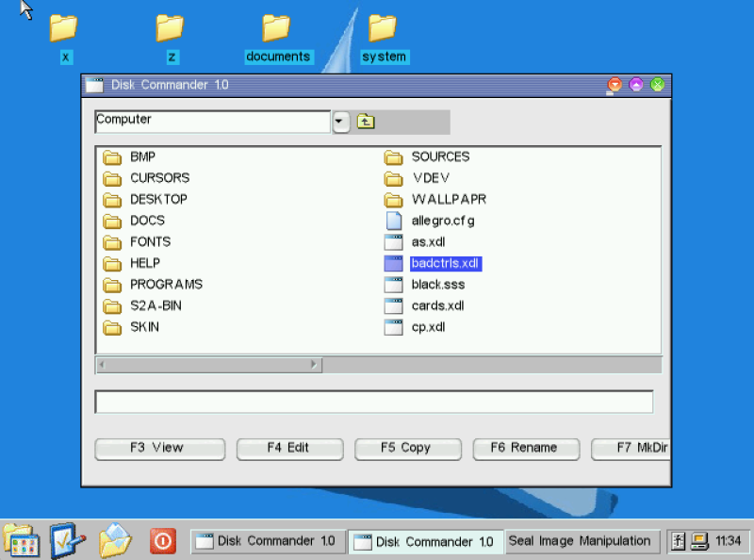The image size is (754, 560).
Task: Switch to the Seal Image Manipulation taskbar item
Action: 581,541
